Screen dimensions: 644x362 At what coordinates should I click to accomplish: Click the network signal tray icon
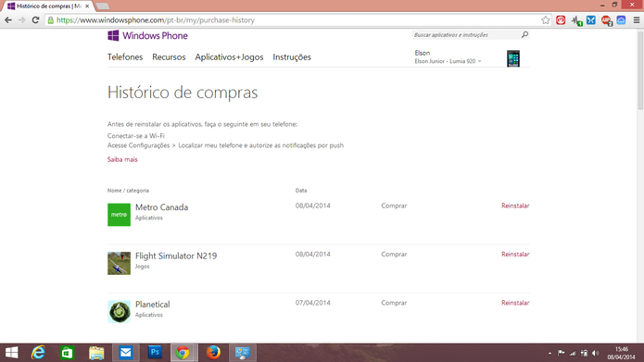[573, 353]
